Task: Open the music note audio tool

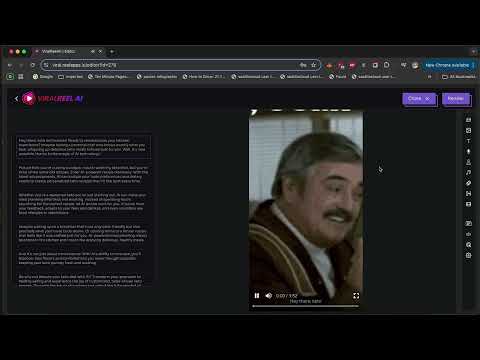Action: tap(468, 172)
